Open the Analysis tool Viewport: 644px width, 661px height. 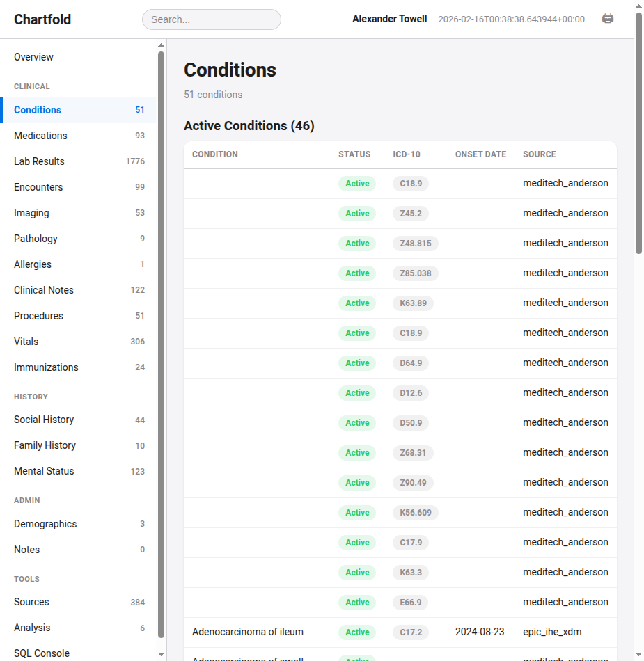pyautogui.click(x=32, y=628)
